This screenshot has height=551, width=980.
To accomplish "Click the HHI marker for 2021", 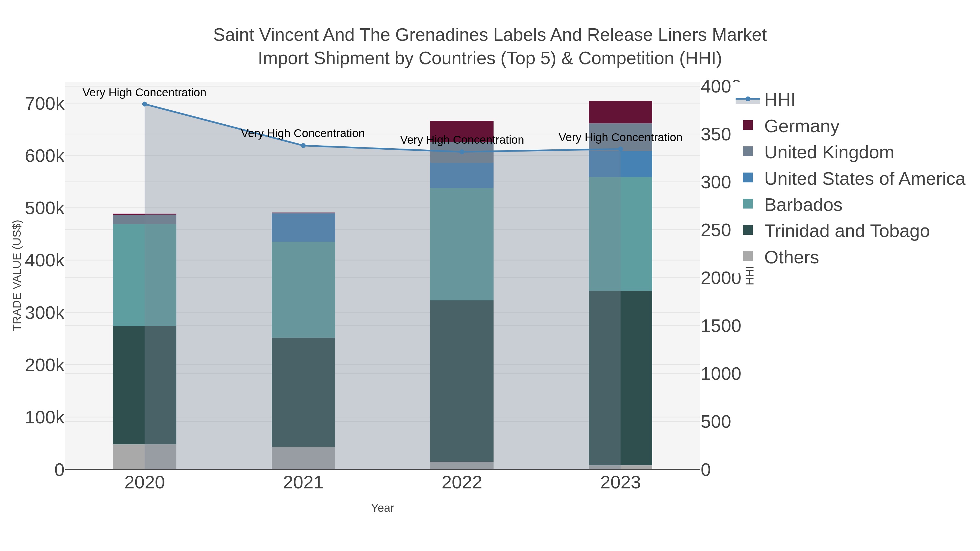I will 303,146.
